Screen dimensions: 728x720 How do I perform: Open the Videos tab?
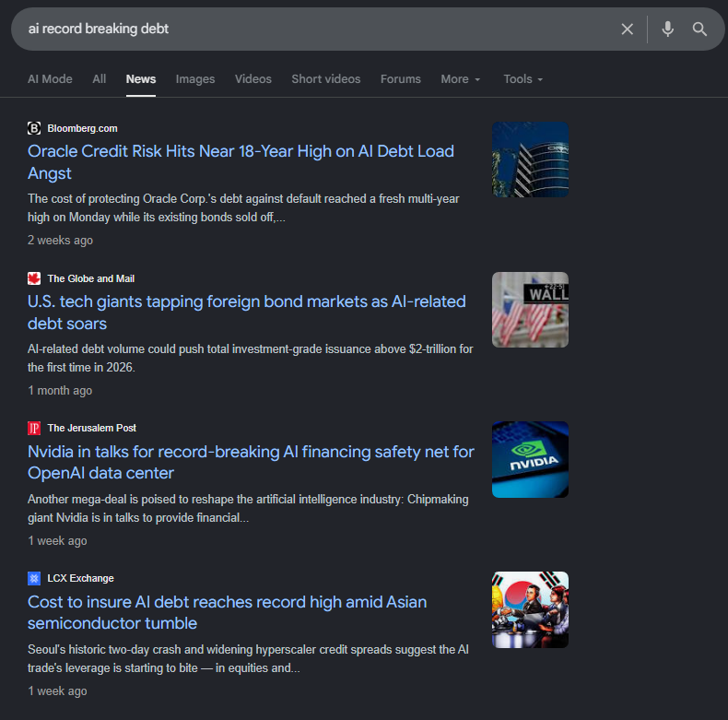pos(253,79)
